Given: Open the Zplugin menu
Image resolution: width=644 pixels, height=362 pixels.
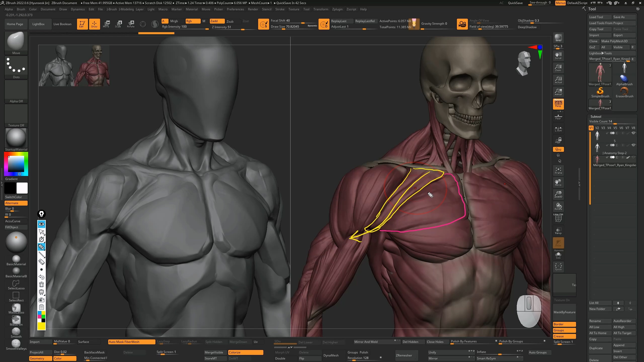Looking at the screenshot, I should pos(337,9).
